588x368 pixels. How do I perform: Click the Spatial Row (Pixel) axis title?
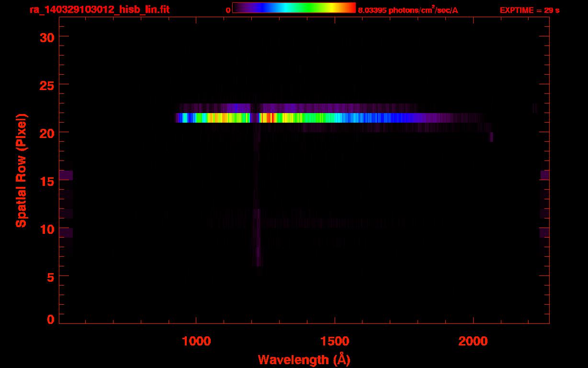coord(21,171)
